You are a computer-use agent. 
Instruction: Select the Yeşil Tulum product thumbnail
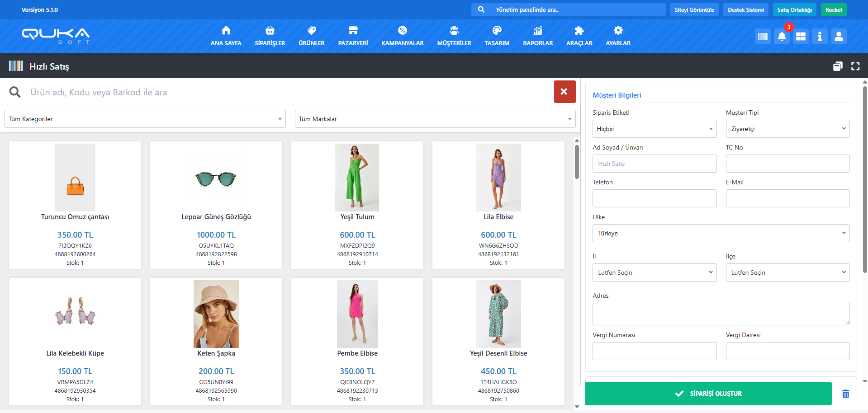(357, 178)
